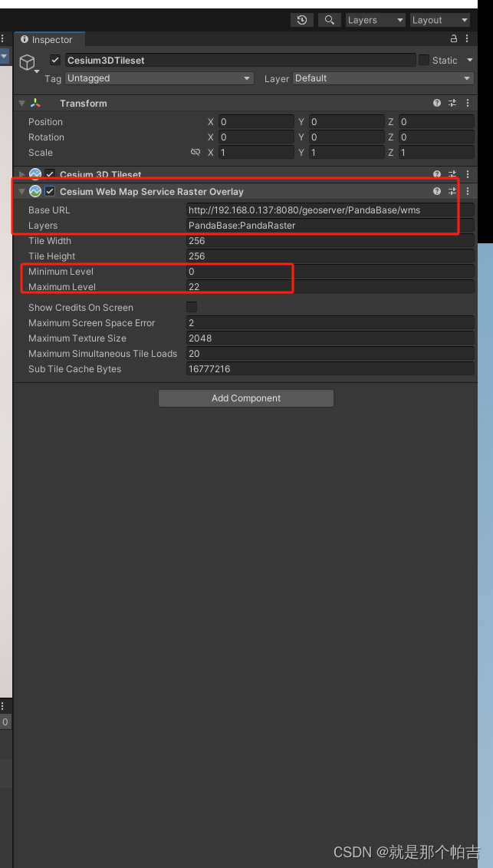Click the Maximum Texture Size field
The width and height of the screenshot is (493, 868).
(x=330, y=338)
